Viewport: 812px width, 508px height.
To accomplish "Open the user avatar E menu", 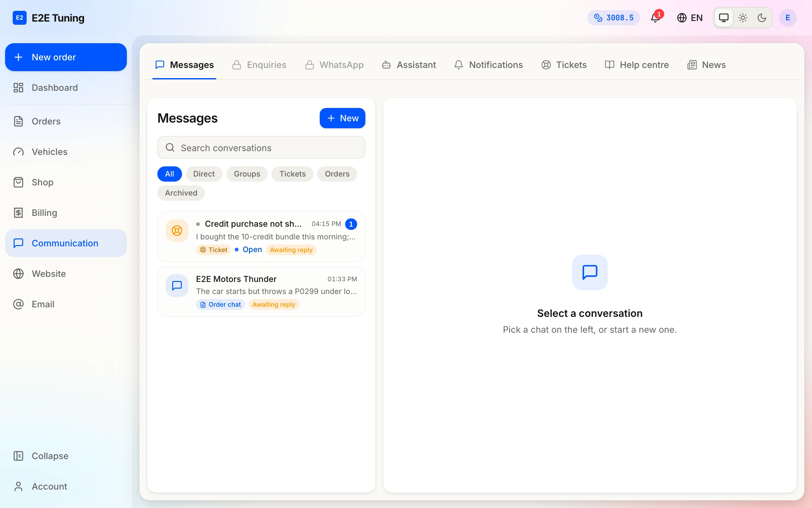I will click(x=788, y=18).
